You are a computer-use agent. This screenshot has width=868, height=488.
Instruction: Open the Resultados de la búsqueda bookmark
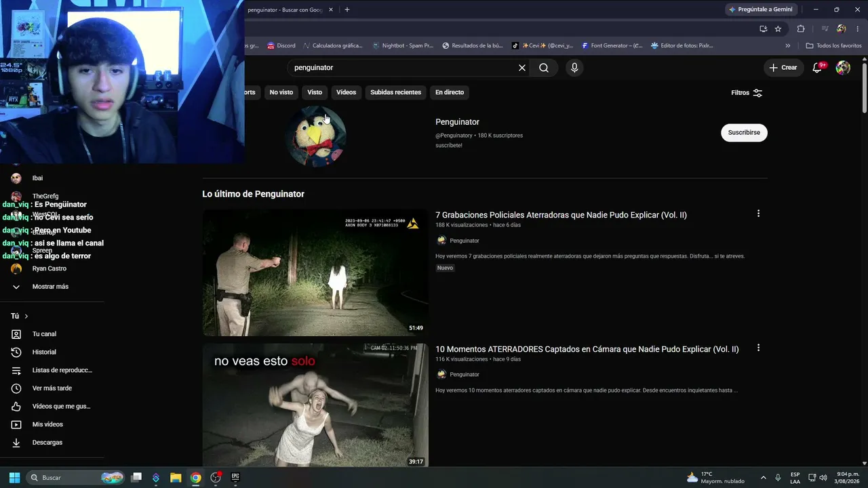click(x=473, y=46)
